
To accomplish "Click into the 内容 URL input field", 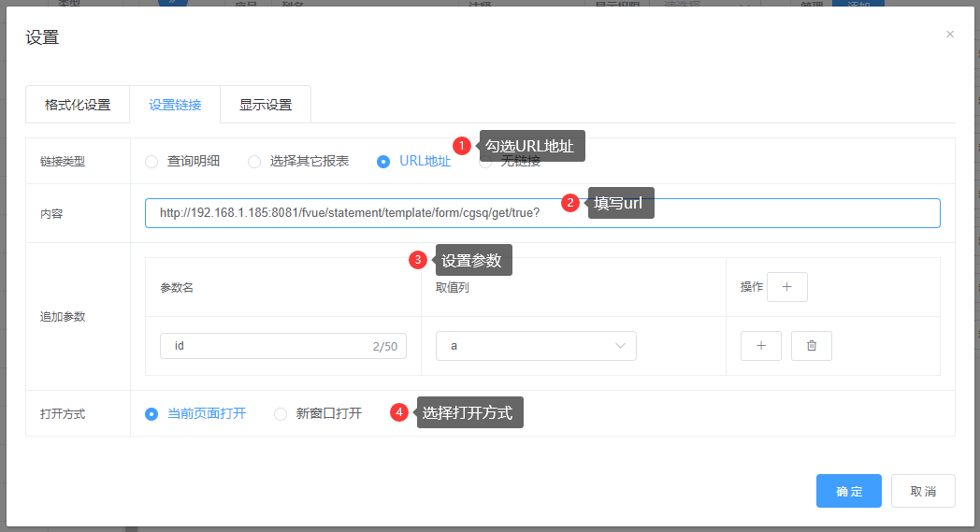I will (x=541, y=213).
